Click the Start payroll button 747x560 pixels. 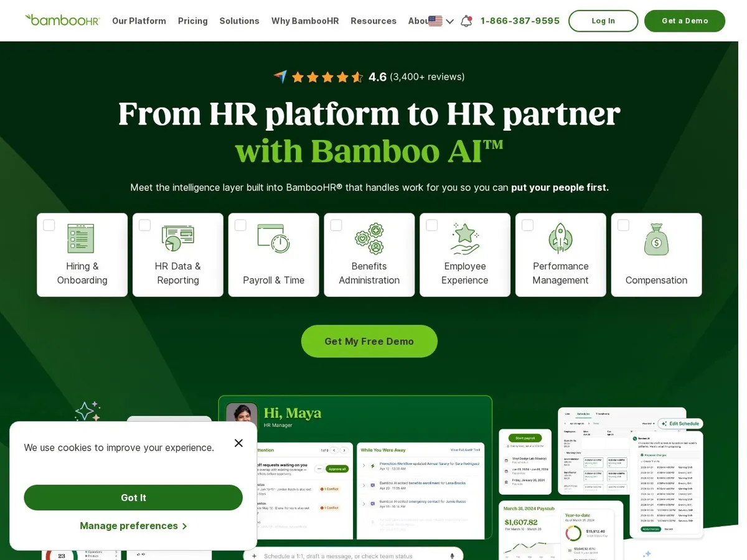525,438
